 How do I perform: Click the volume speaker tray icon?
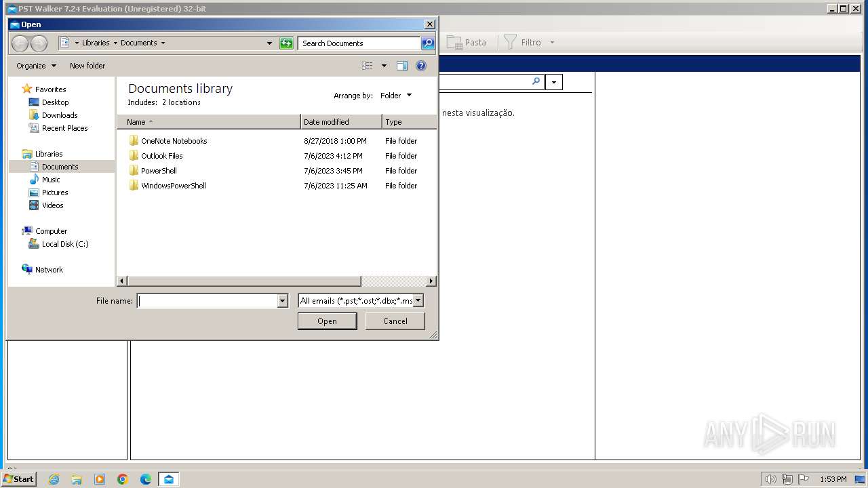coord(771,479)
